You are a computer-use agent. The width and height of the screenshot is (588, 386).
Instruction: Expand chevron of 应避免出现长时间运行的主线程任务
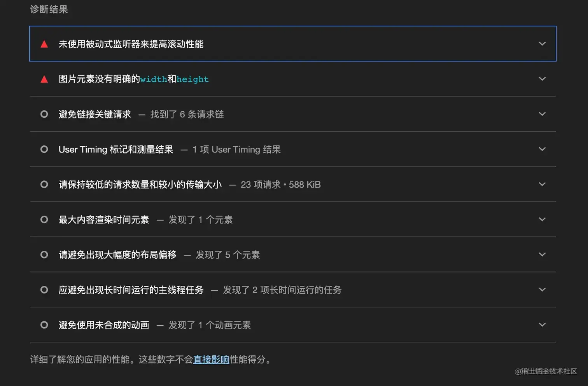click(x=542, y=290)
